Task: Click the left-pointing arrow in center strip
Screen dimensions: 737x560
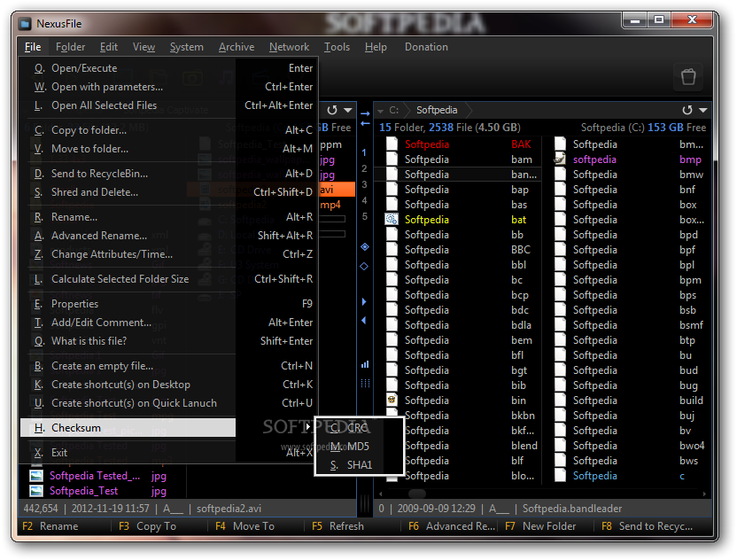Action: pos(365,124)
